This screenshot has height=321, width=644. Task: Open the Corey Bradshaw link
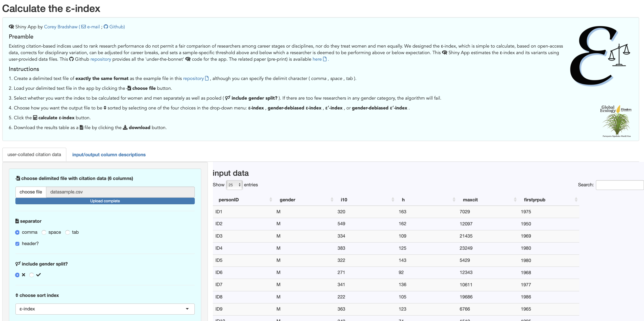[61, 27]
